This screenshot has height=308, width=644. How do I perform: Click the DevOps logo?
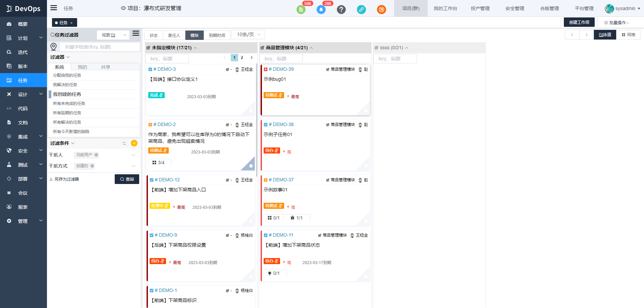coord(23,8)
